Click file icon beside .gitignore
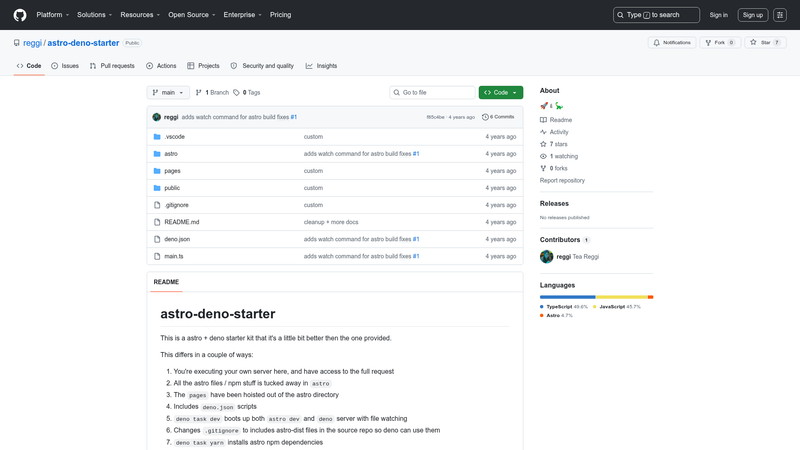This screenshot has height=450, width=800. tap(157, 205)
